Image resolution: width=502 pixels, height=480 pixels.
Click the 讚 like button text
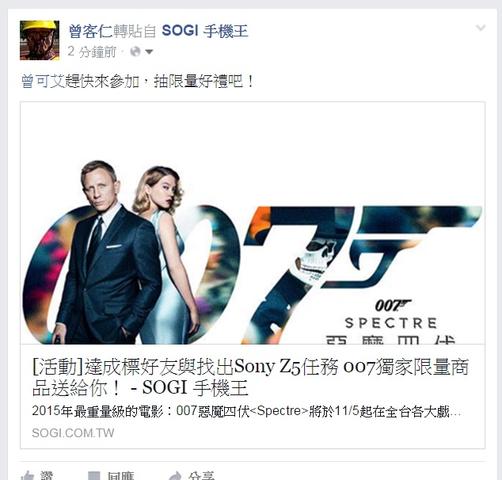(47, 476)
